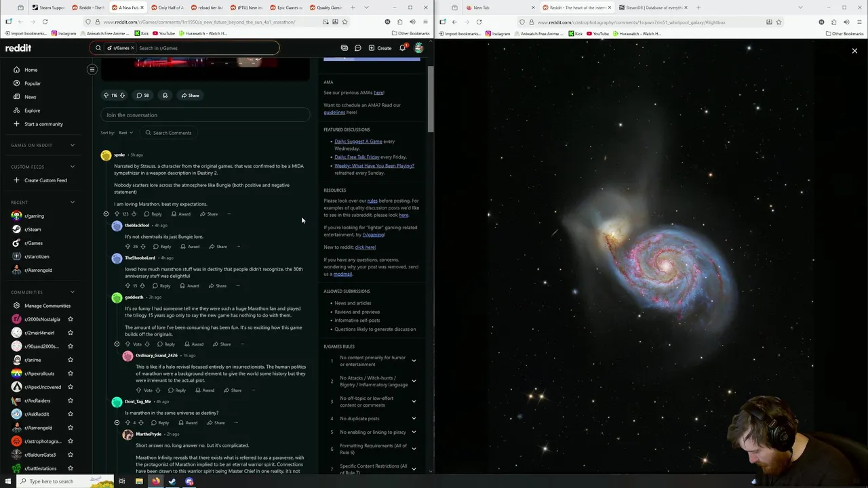Click the Search Comments field
Image resolution: width=868 pixels, height=488 pixels.
(170, 133)
